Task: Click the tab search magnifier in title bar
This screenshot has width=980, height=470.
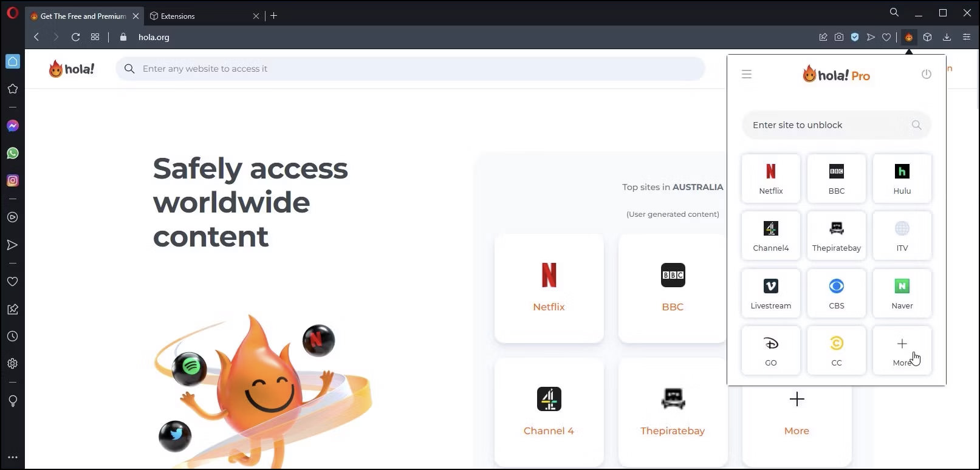Action: [894, 13]
